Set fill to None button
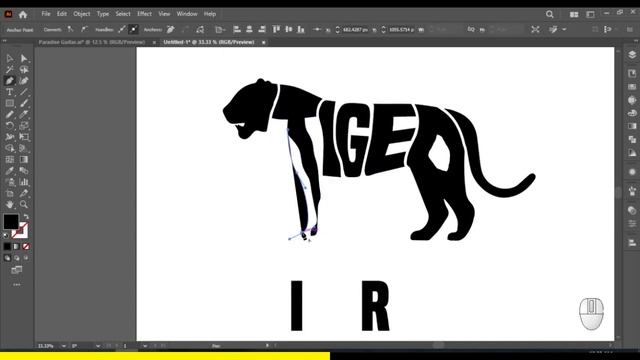 coord(26,247)
